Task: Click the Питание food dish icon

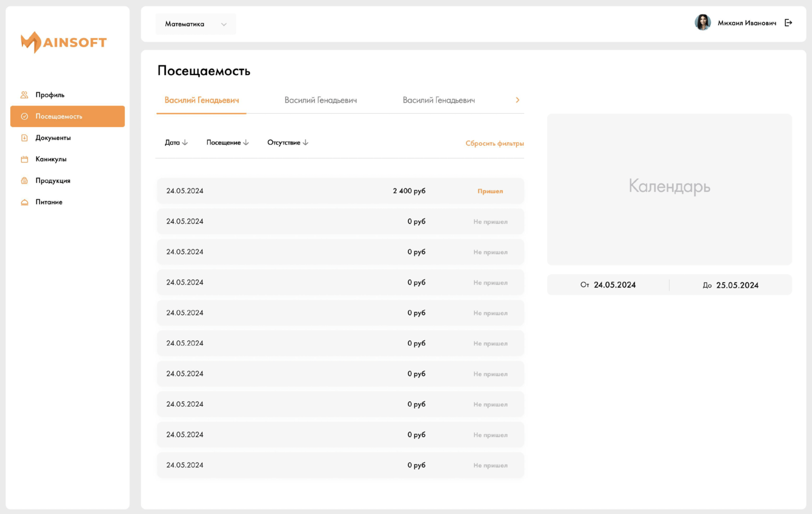Action: coord(24,202)
